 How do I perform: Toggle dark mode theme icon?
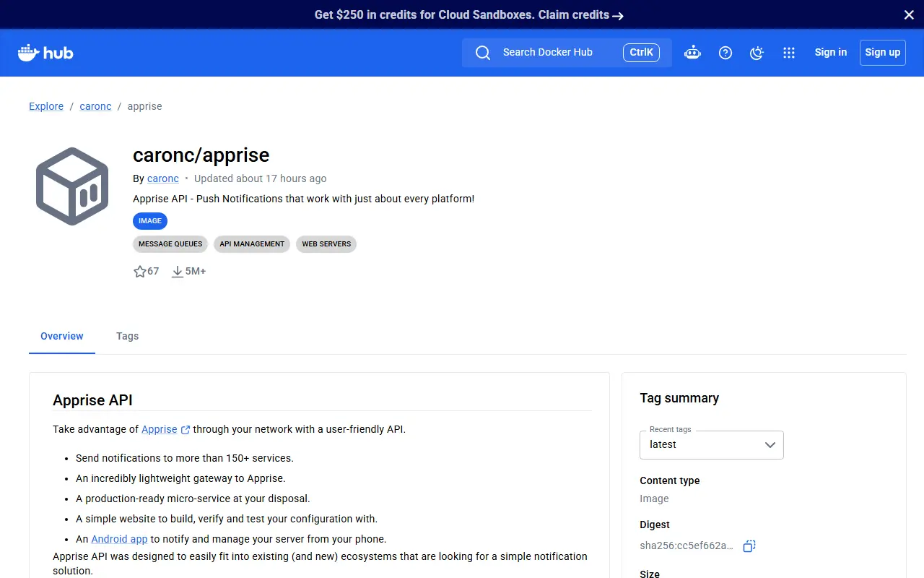click(757, 53)
